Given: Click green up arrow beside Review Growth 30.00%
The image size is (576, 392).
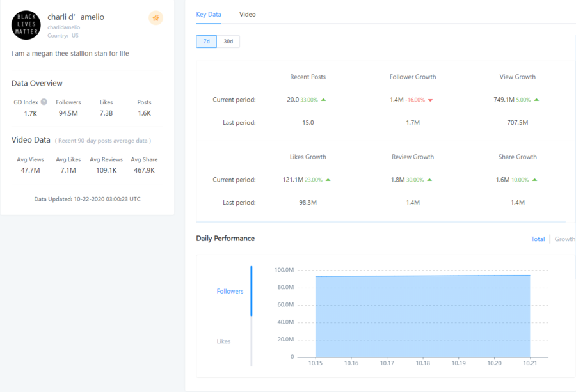Looking at the screenshot, I should [431, 180].
